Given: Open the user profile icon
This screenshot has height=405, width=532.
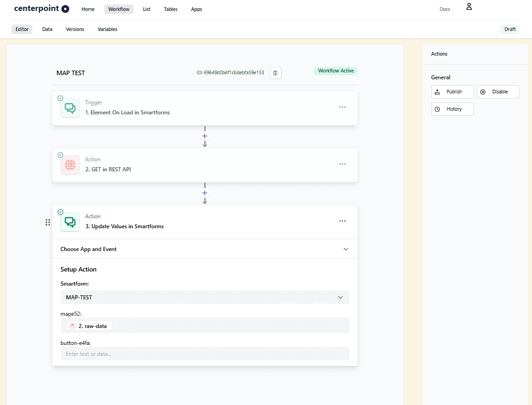Looking at the screenshot, I should click(469, 6).
